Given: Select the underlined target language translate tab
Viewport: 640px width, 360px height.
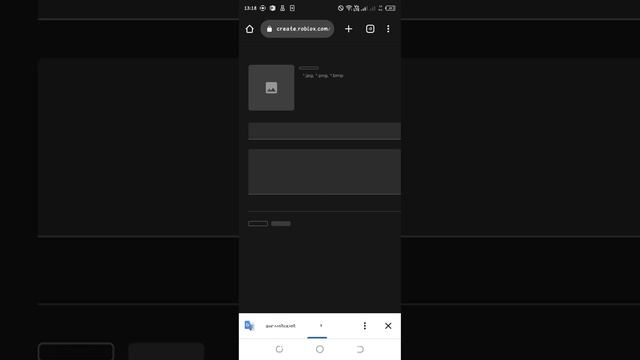Looking at the screenshot, I should 317,326.
